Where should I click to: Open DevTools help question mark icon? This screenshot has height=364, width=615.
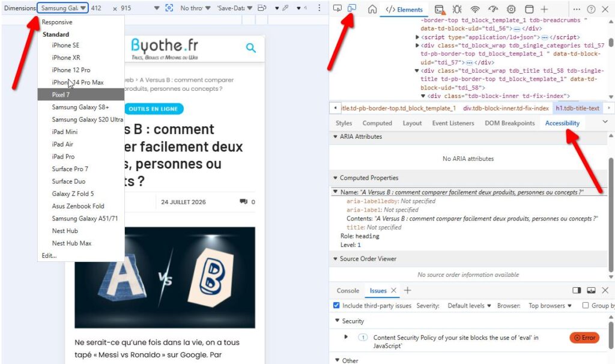click(591, 9)
